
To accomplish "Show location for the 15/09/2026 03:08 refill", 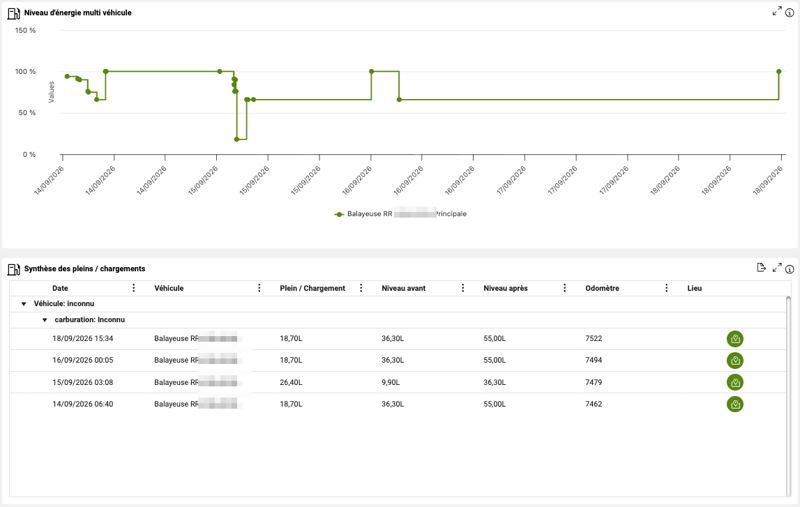I will (735, 383).
